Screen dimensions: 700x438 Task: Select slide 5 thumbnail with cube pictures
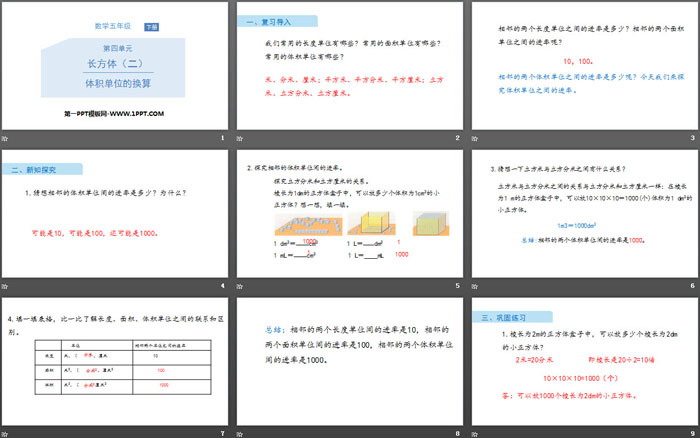[x=350, y=213]
